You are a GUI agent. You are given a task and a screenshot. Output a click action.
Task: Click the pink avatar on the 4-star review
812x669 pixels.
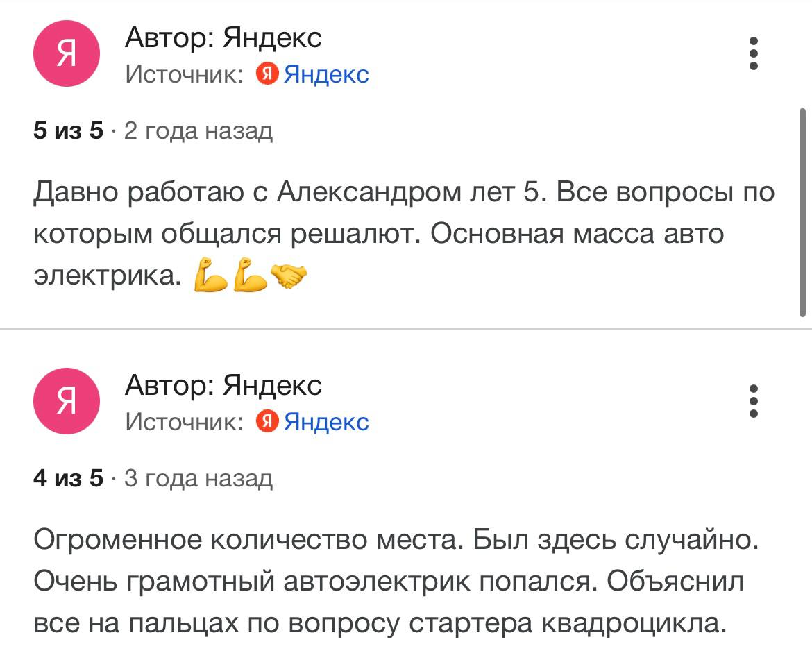click(67, 401)
